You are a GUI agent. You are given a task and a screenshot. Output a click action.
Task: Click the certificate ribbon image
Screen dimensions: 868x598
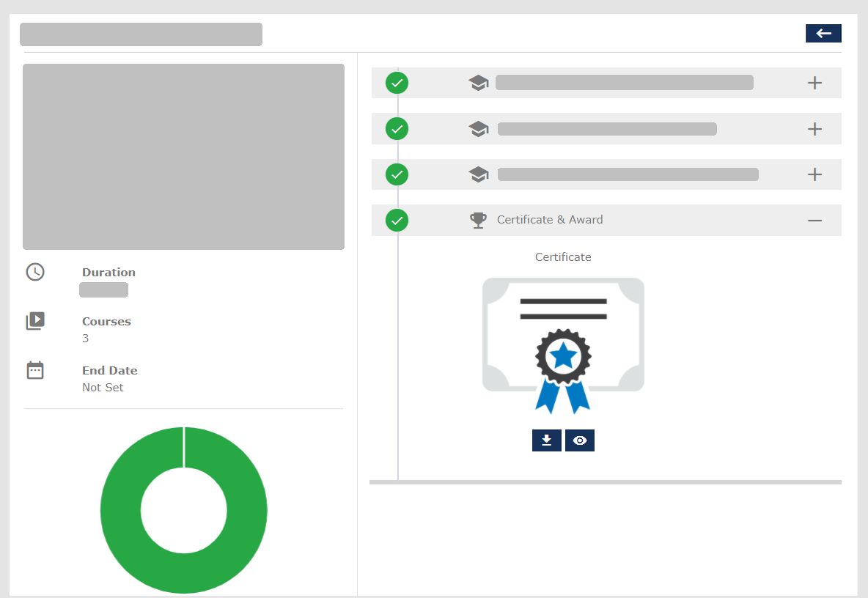[563, 346]
